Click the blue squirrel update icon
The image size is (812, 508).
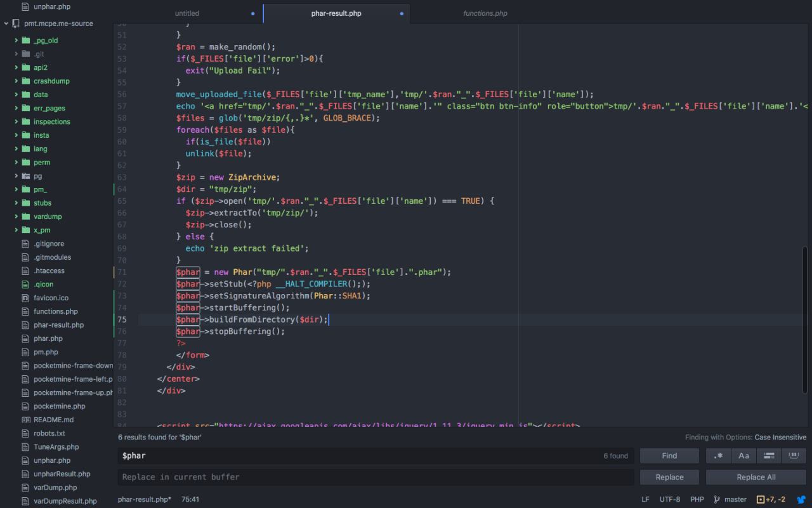(801, 500)
